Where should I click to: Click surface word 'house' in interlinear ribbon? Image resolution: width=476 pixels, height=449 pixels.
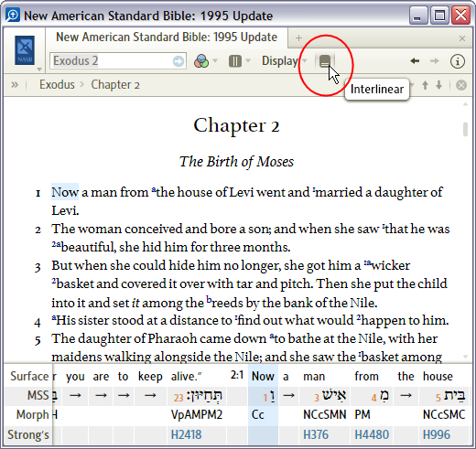pos(438,377)
